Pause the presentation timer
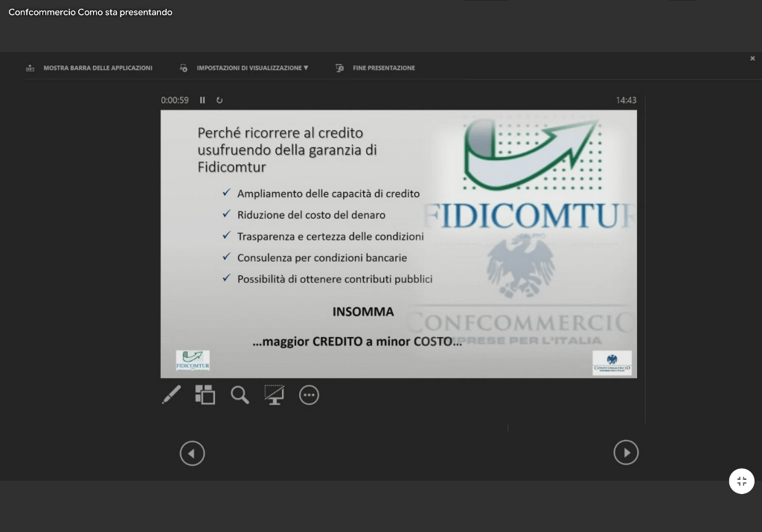 click(x=202, y=100)
